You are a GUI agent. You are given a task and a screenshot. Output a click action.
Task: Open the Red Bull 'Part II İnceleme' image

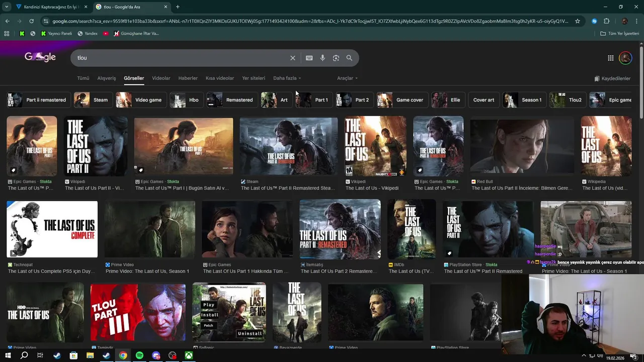pos(522,146)
